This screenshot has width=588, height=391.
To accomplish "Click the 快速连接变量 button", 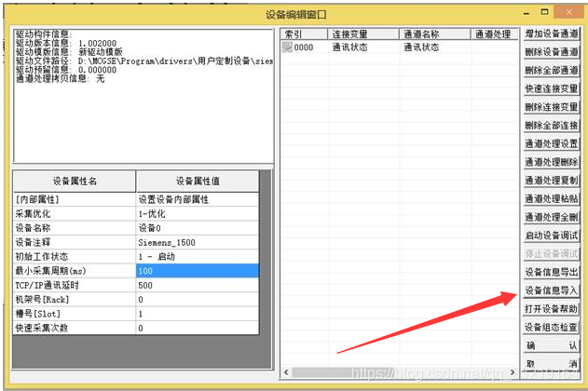I will coord(552,88).
